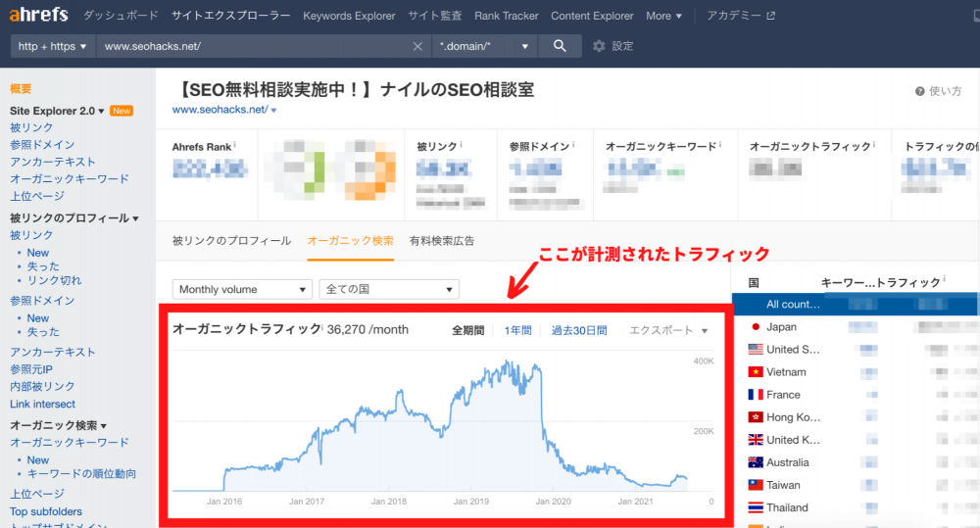This screenshot has height=528, width=980.
Task: Click the アカデミー link
Action: coord(734,16)
